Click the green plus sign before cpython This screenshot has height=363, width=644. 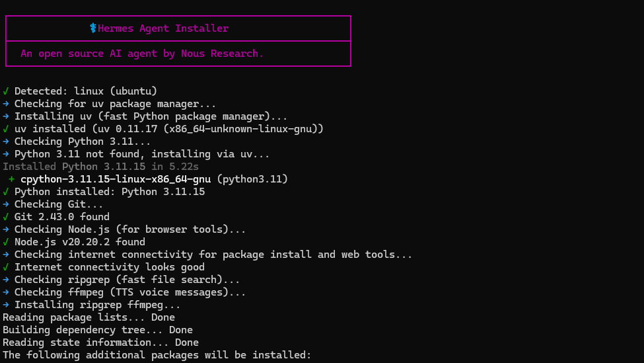pos(11,179)
